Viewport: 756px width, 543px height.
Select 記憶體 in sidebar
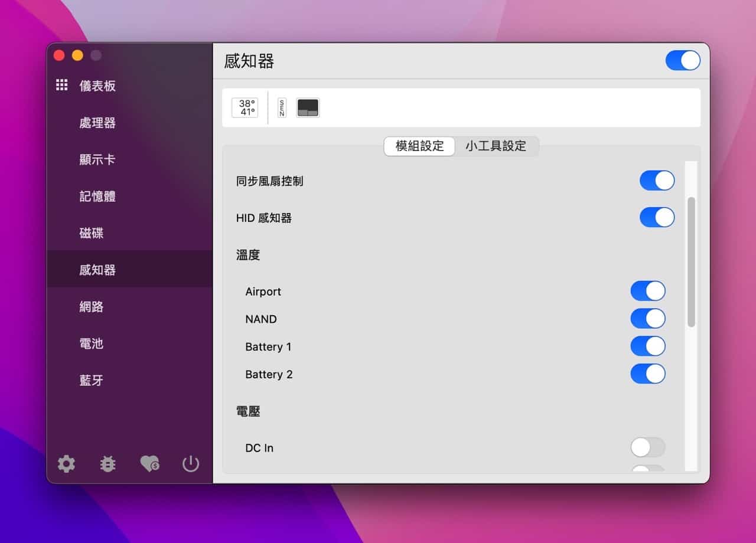point(129,197)
